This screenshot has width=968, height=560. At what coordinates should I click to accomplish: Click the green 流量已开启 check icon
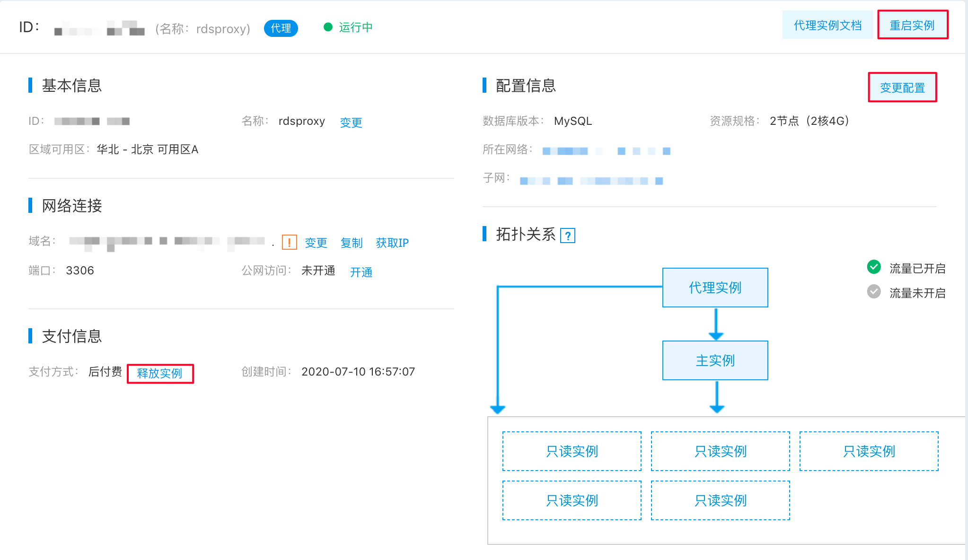[874, 267]
